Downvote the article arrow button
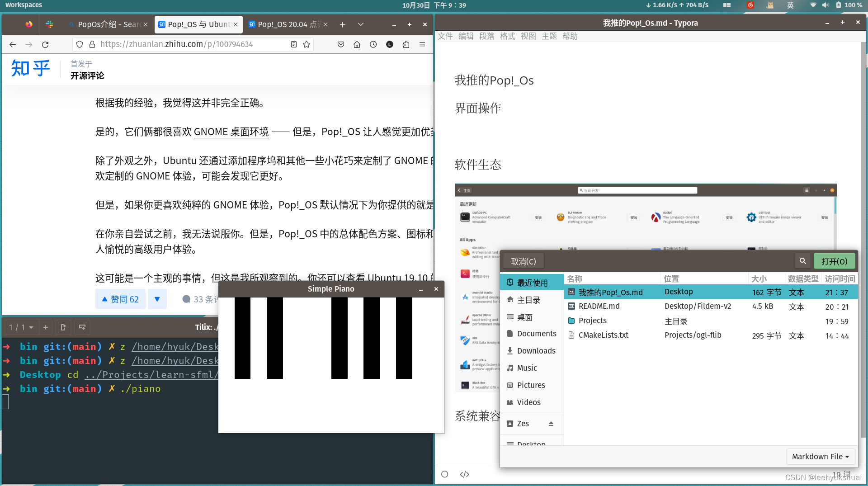This screenshot has height=486, width=868. (x=157, y=299)
